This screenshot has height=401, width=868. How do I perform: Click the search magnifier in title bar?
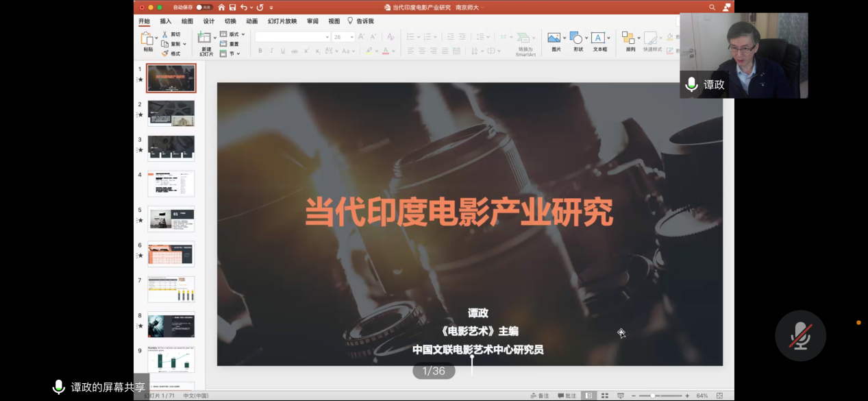click(x=712, y=8)
